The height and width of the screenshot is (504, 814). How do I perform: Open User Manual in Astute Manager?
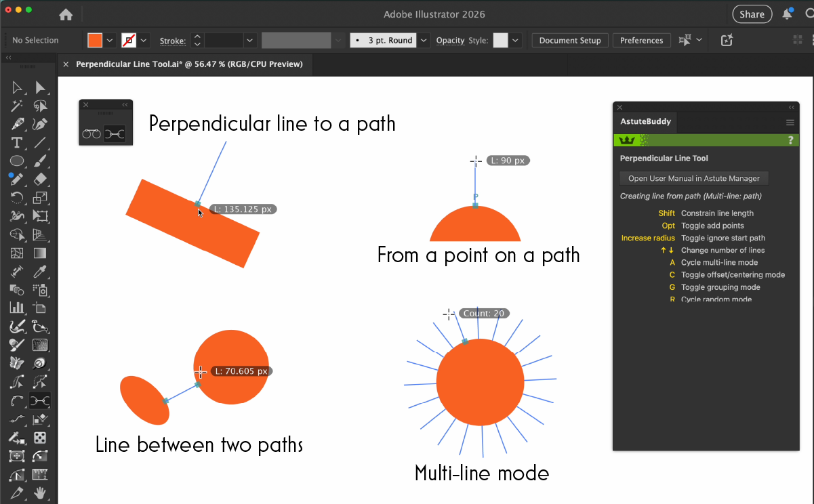[x=694, y=179]
